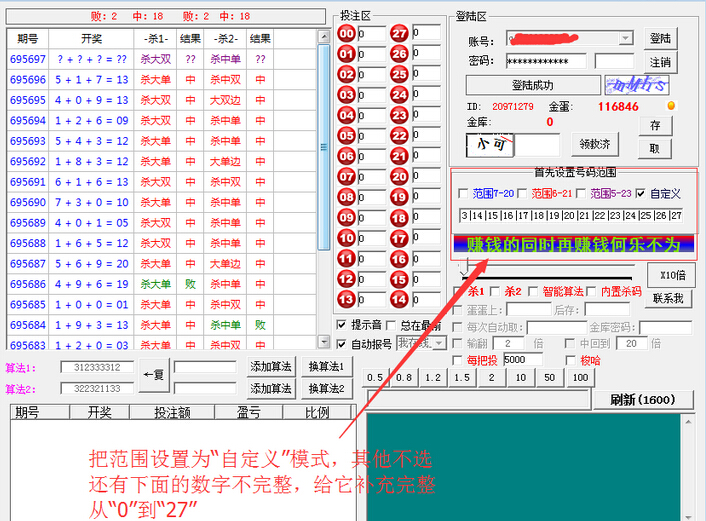Toggle the 自定义 checkbox

641,194
